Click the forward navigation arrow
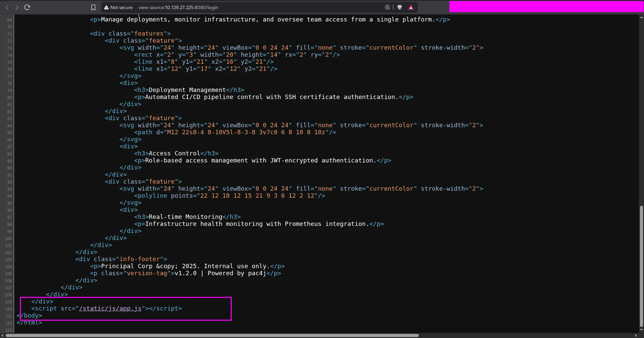The width and height of the screenshot is (644, 338). (17, 7)
